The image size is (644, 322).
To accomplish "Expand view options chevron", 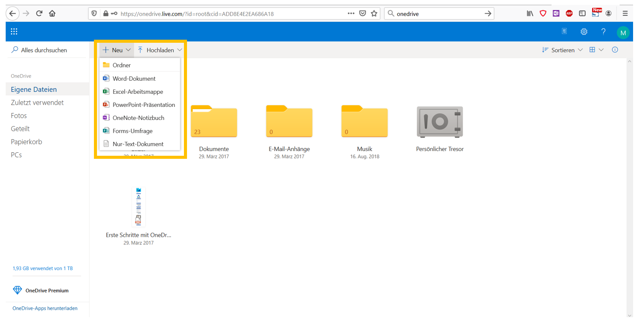I will 601,50.
